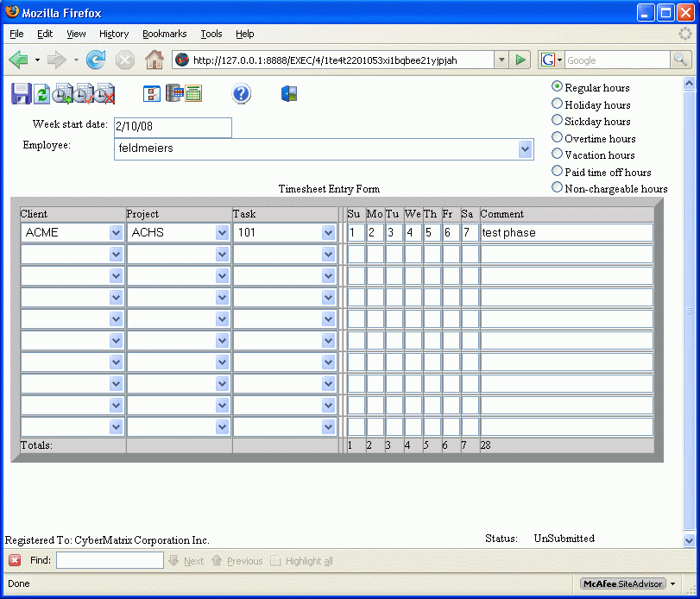Click the Timesheet Entry Form heading
This screenshot has width=700, height=599.
click(x=329, y=189)
